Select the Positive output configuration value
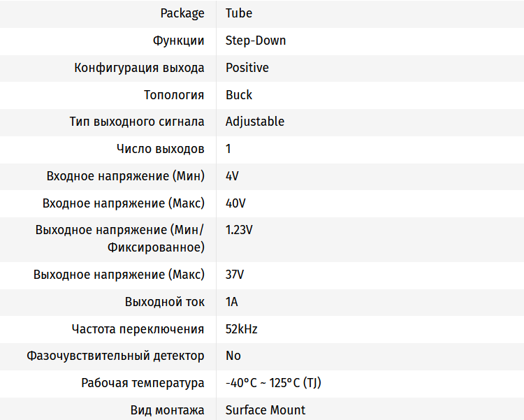Screen dimensions: 524x420 [x=247, y=68]
